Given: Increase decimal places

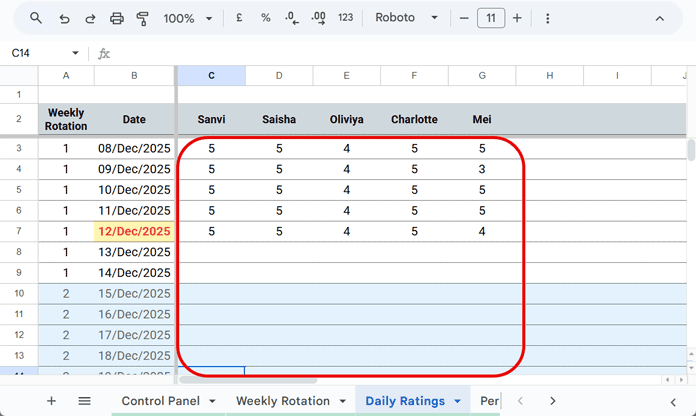Looking at the screenshot, I should coord(318,18).
